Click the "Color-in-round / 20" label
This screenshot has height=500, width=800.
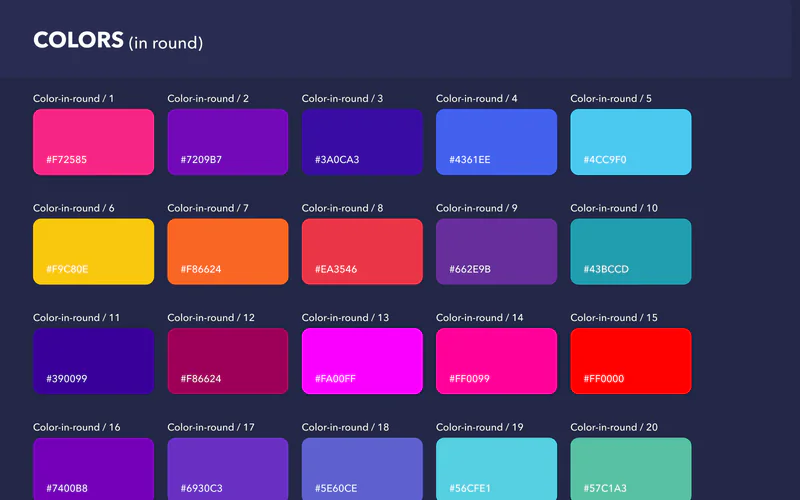[614, 428]
